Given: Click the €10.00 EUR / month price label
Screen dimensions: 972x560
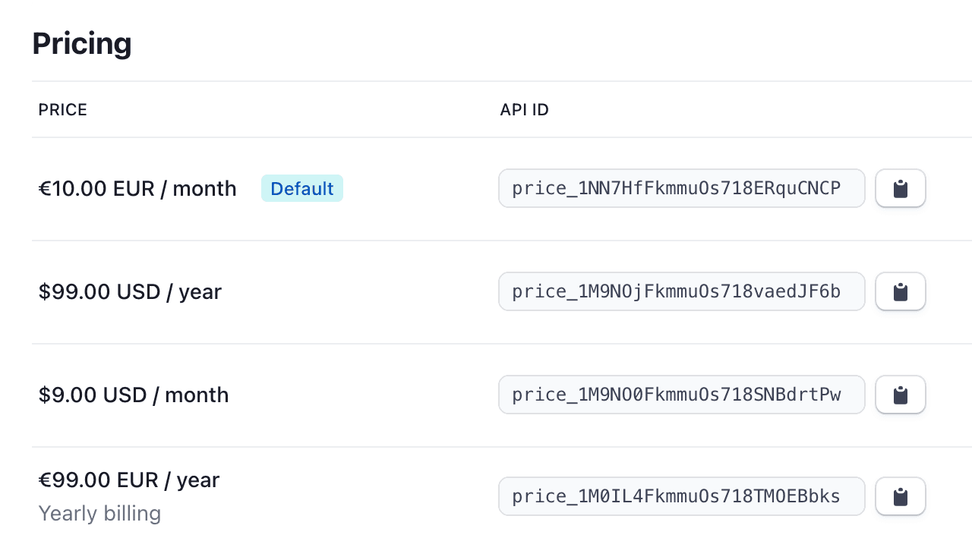Looking at the screenshot, I should tap(137, 188).
